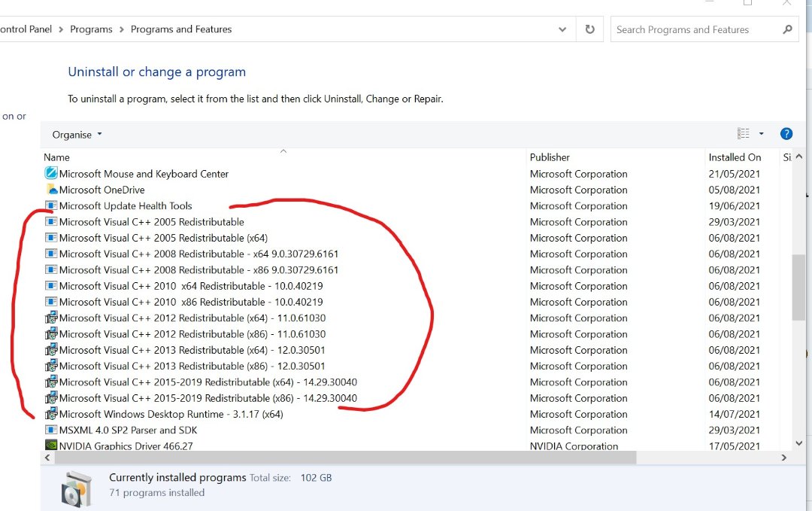Click the NVIDIA Graphics Driver icon
812x511 pixels.
click(51, 446)
